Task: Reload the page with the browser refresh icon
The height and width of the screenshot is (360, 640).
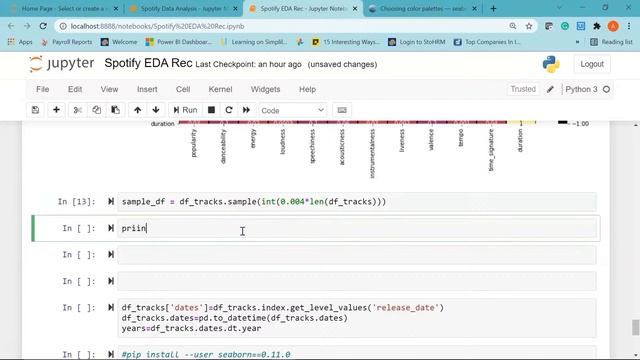Action: 43,26
